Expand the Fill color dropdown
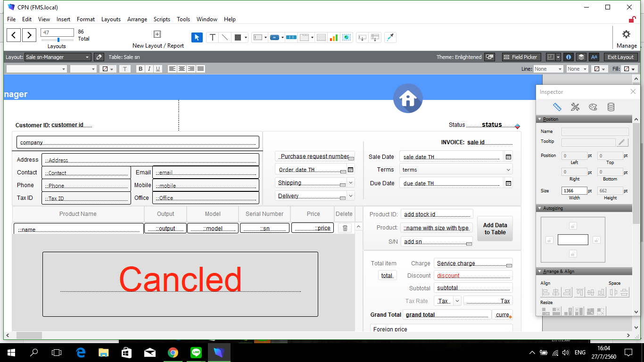This screenshot has height=362, width=644. click(x=629, y=69)
